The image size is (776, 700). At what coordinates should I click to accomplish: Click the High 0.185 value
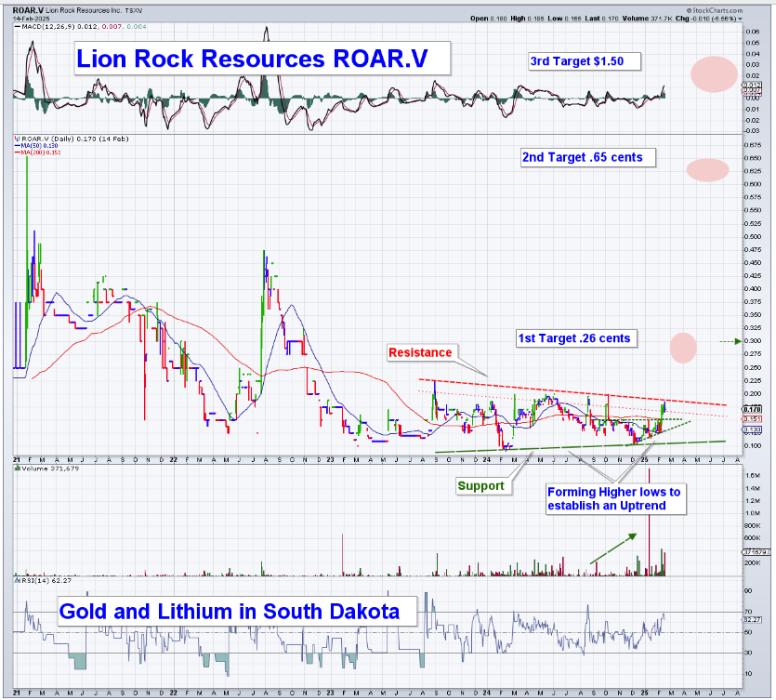[x=528, y=19]
